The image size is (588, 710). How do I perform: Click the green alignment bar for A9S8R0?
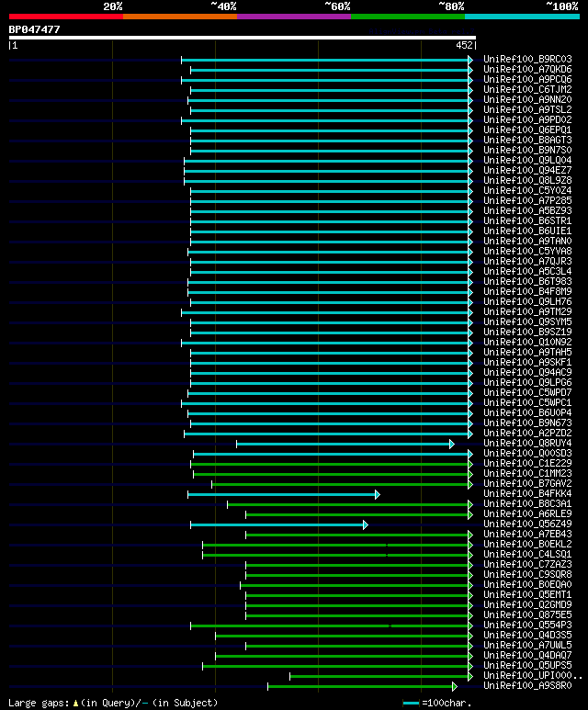360,687
